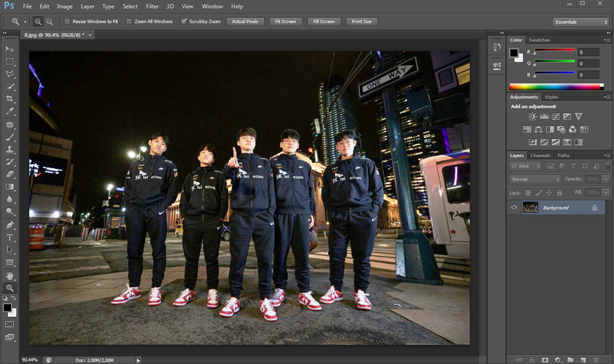Select the Polygonal Lasso tool
This screenshot has height=364, width=614.
tap(10, 74)
